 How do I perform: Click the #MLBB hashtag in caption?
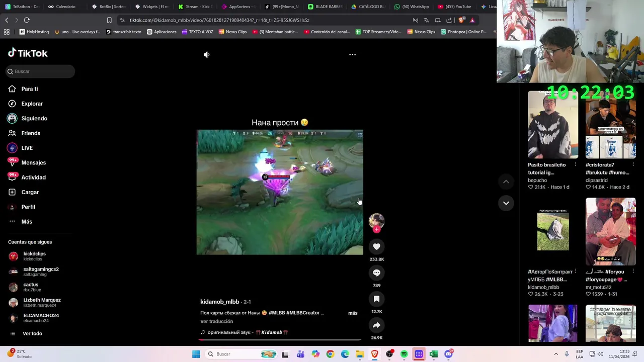tap(277, 313)
